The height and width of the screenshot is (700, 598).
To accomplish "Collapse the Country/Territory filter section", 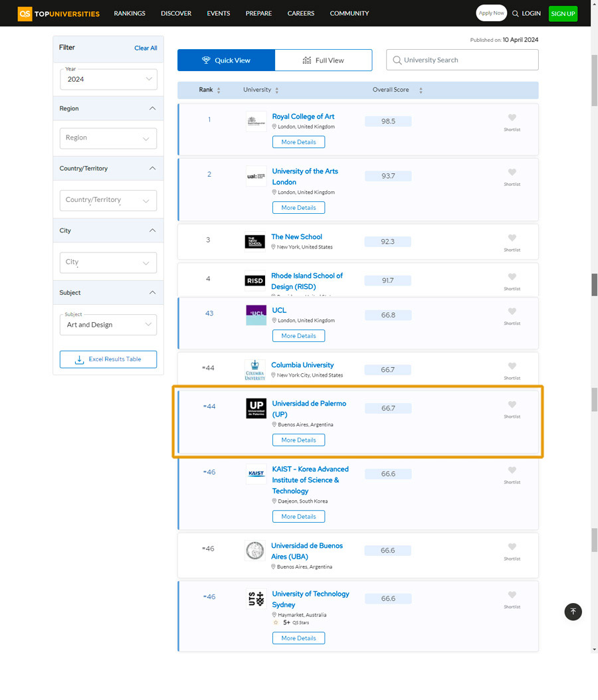I will (152, 168).
